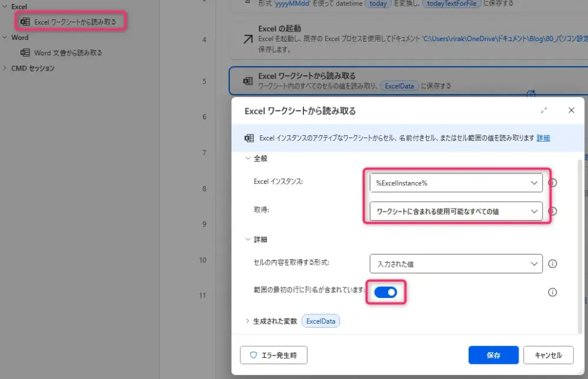Screen dimensions: 588x379
Task: Click Excel icon beside 'Excel ワークシートから読み取る' in sidebar
Action: click(x=25, y=22)
